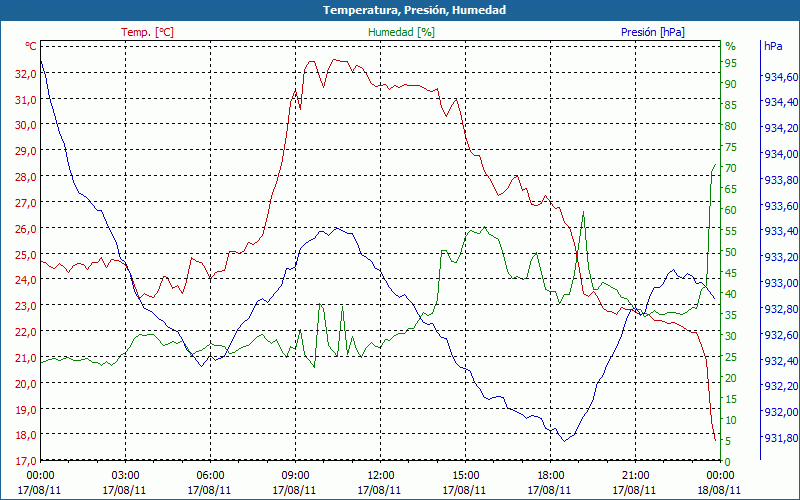Viewport: 800px width, 500px height.
Task: Click humidity axis value "30"
Action: pyautogui.click(x=731, y=336)
